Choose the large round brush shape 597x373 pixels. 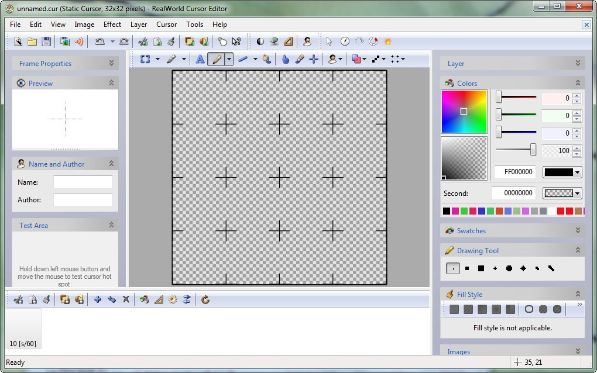point(509,268)
